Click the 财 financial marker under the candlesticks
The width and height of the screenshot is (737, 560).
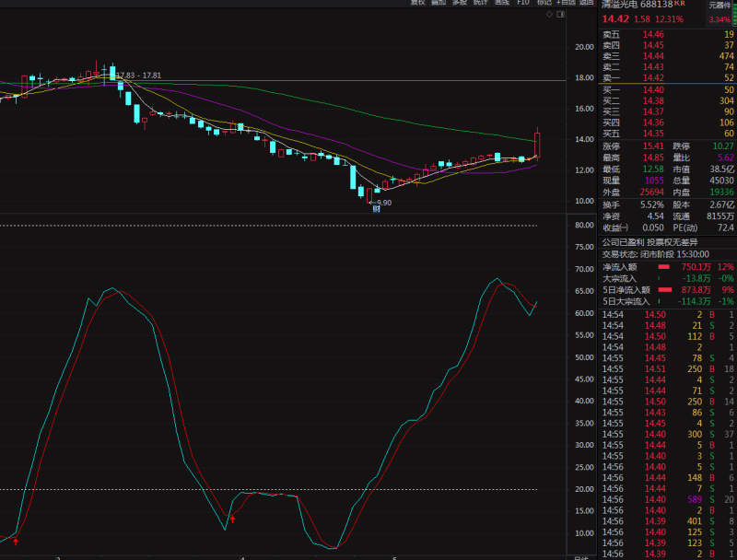376,210
